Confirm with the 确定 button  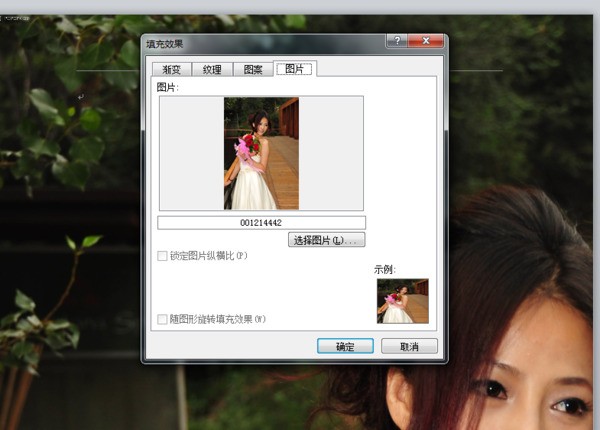[x=345, y=346]
